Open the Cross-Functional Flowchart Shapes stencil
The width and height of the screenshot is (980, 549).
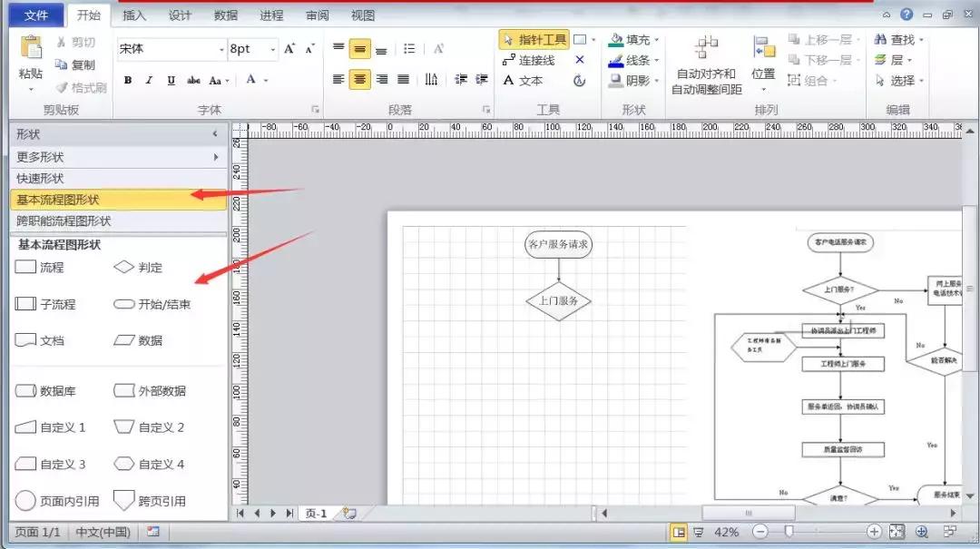[x=64, y=221]
